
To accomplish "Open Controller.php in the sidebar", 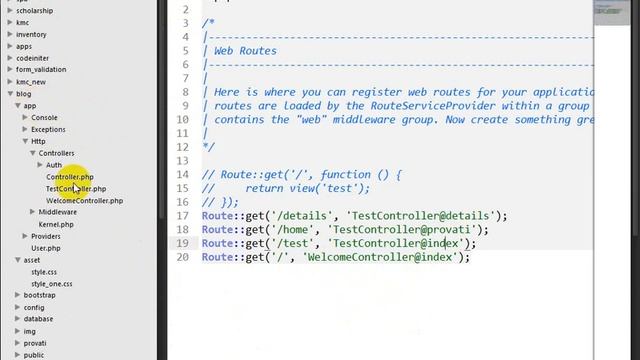I will pyautogui.click(x=70, y=177).
